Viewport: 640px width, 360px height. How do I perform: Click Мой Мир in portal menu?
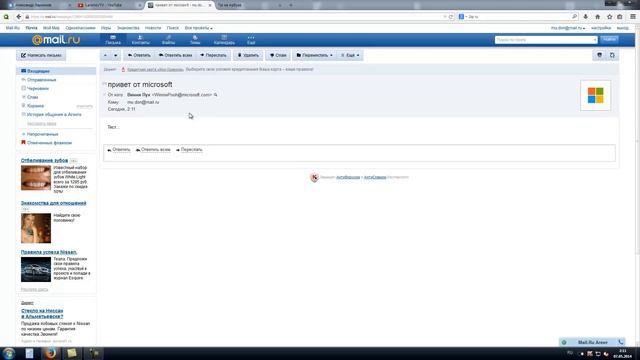pos(51,28)
